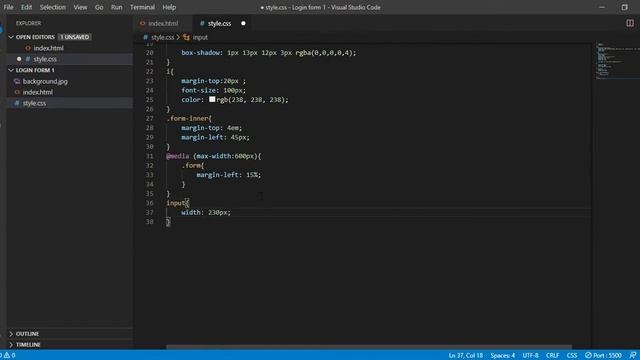Screen dimensions: 640x360
Task: Click the .form-inner selector on line 27
Action: click(188, 118)
